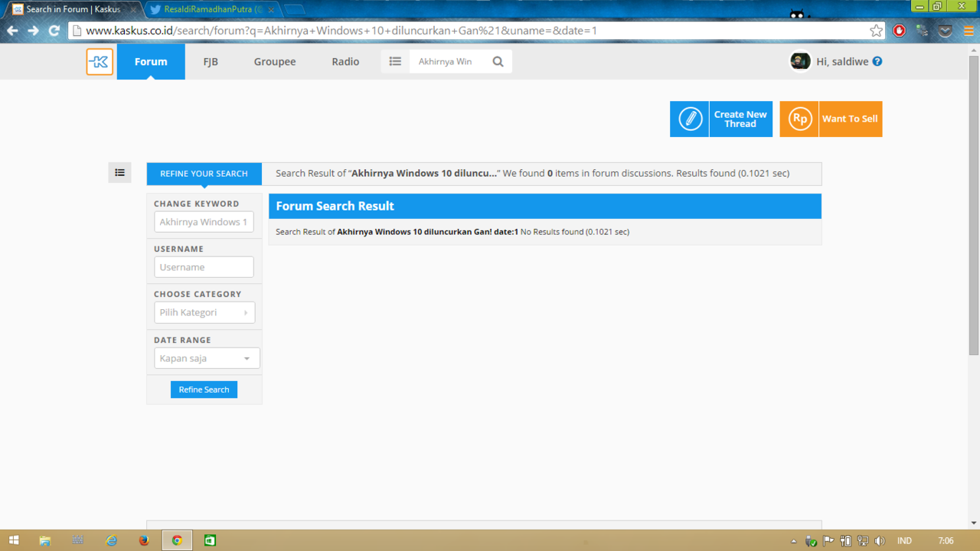The width and height of the screenshot is (980, 551).
Task: Click the Rp icon on Want To Sell
Action: point(799,119)
